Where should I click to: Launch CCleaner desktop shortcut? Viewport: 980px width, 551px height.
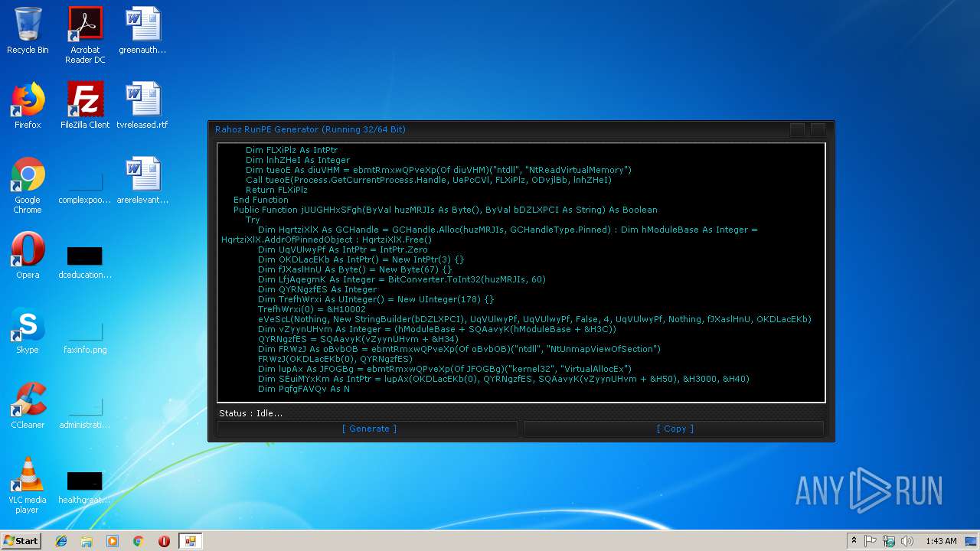pyautogui.click(x=28, y=406)
